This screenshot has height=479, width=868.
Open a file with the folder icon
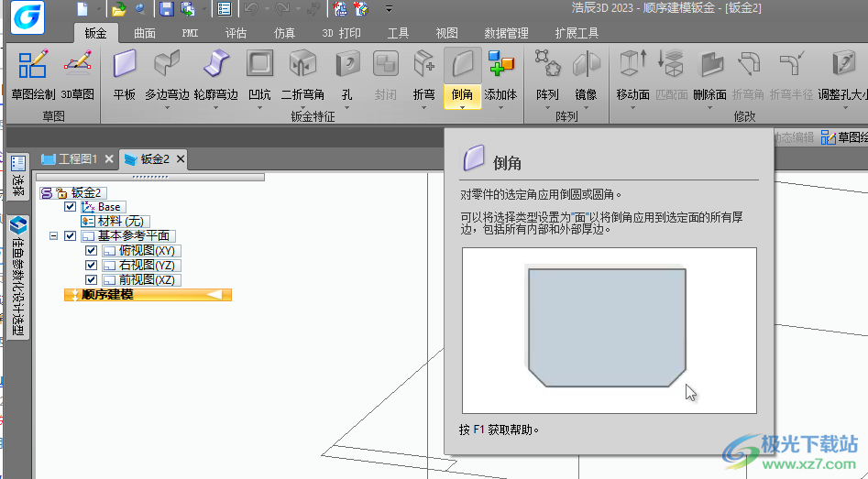point(118,9)
